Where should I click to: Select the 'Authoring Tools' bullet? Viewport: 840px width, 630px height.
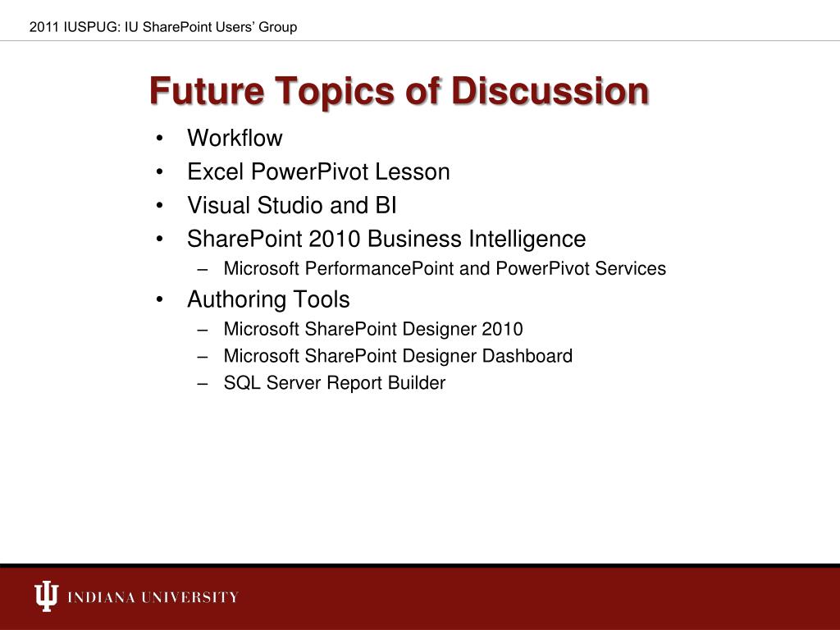(268, 300)
